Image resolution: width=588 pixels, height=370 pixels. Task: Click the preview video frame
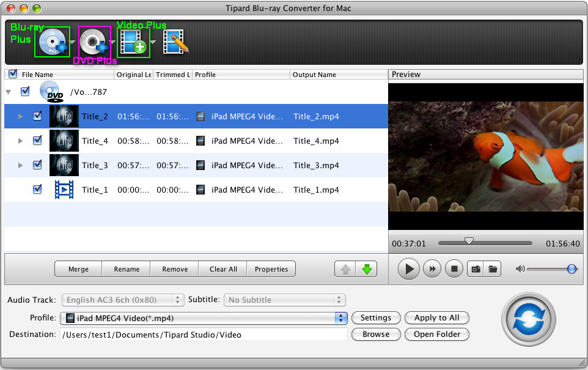click(486, 157)
